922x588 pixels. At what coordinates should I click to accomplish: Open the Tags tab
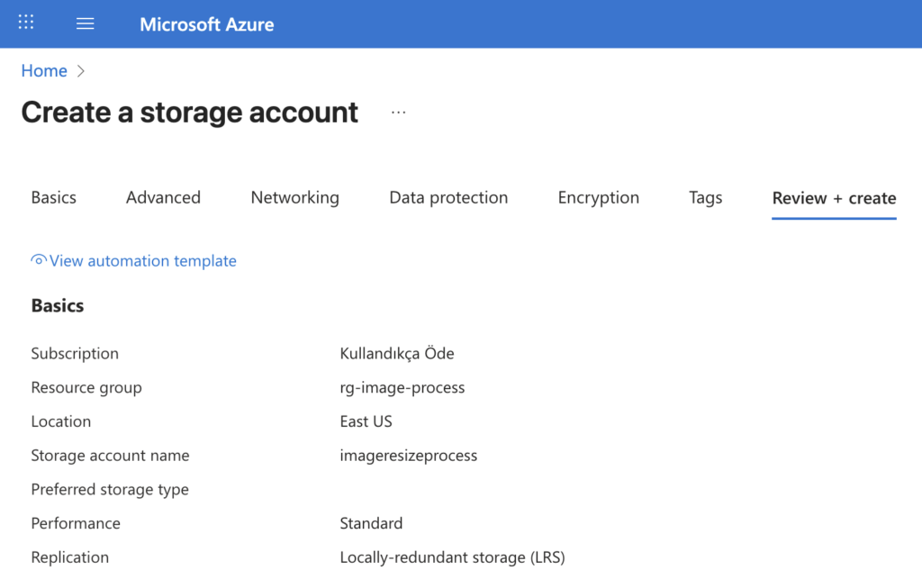(x=705, y=198)
